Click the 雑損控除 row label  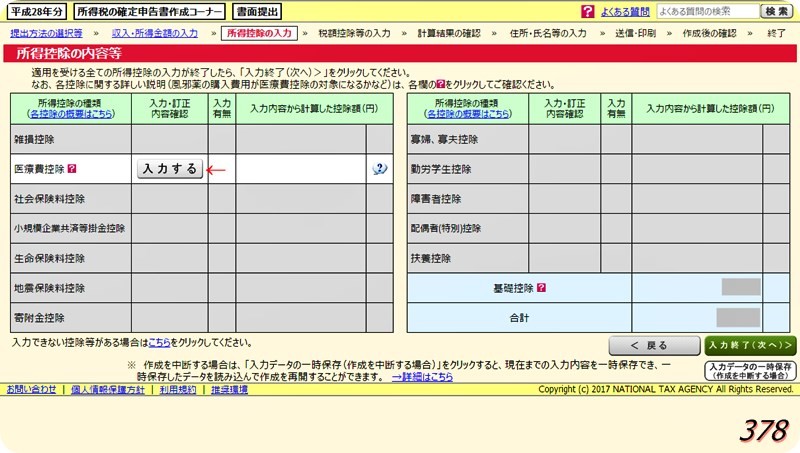click(x=34, y=139)
